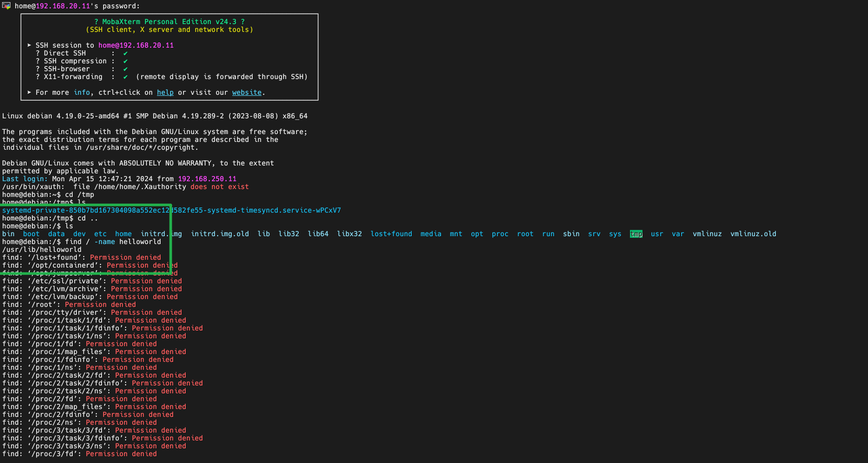Click the terminal session icon before password prompt

[6, 6]
